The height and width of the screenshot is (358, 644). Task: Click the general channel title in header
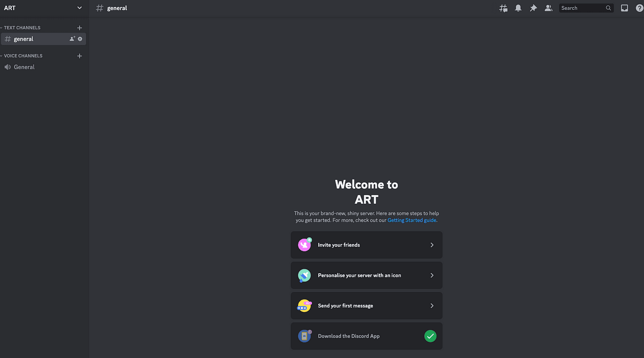(x=117, y=8)
